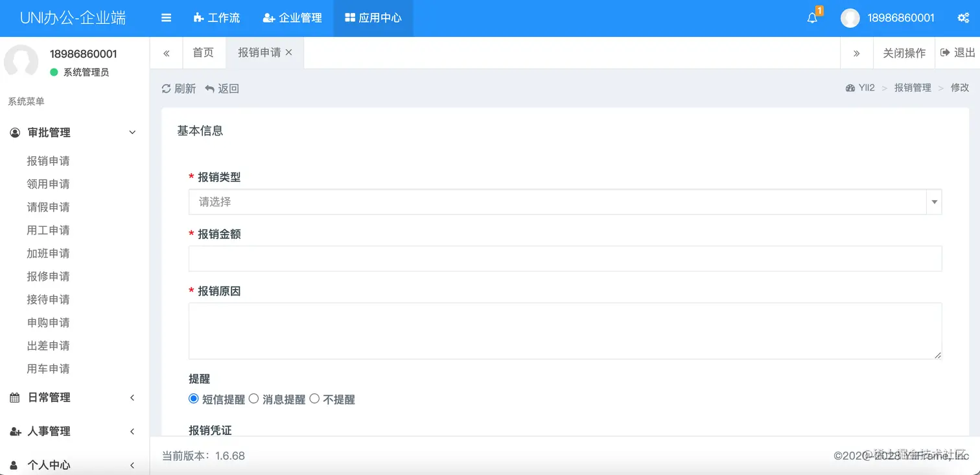
Task: Click the hamburger menu icon in header
Action: (166, 18)
